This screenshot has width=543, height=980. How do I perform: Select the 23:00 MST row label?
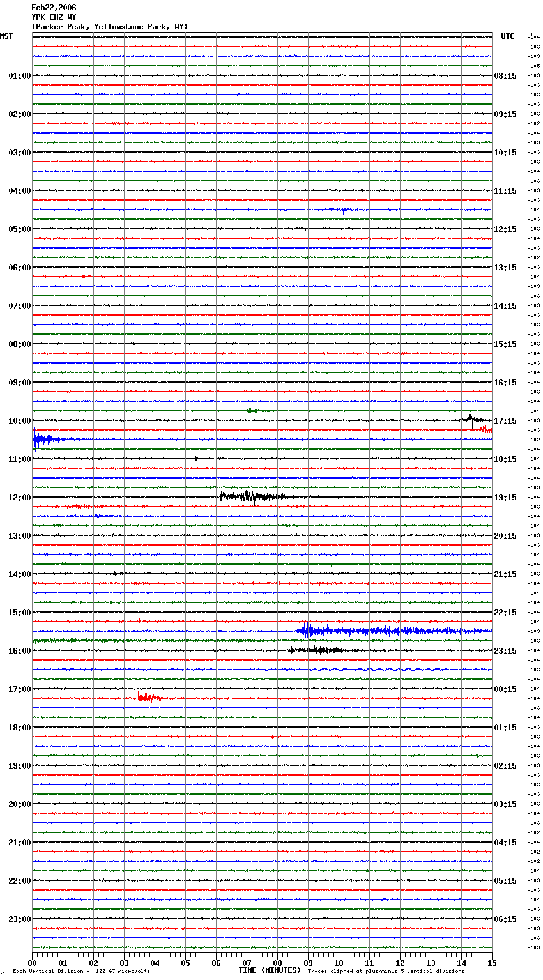(20, 919)
